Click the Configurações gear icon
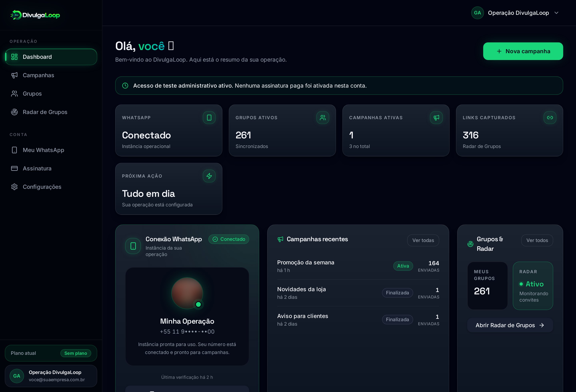This screenshot has height=392, width=576. coord(14,187)
